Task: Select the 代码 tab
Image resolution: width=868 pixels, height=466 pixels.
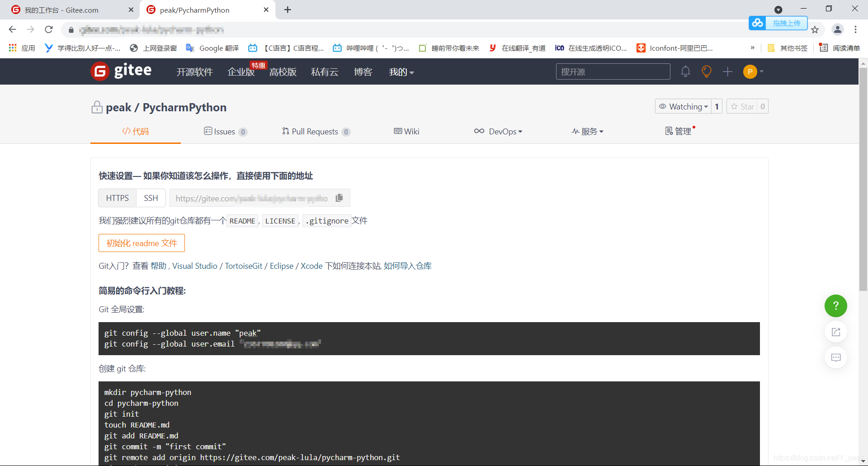Action: pyautogui.click(x=136, y=131)
